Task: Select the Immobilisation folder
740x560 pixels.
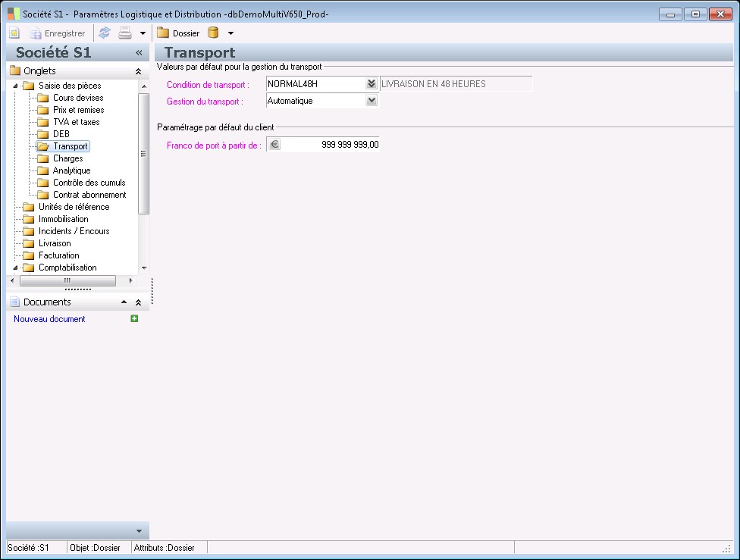Action: pos(63,219)
